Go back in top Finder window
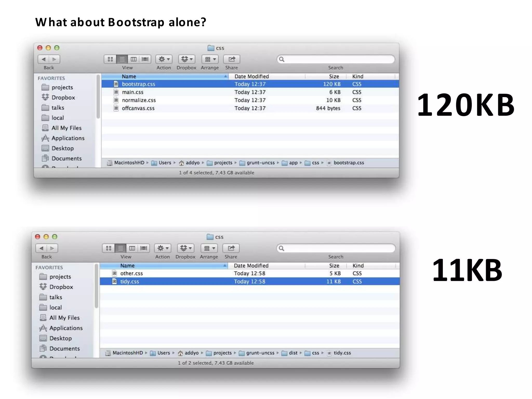532x399 pixels. (x=43, y=59)
